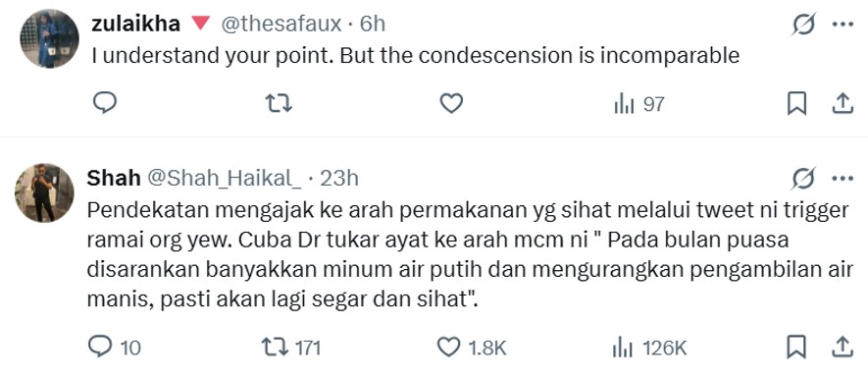Bookmark zulaikha's tweet
The image size is (868, 378).
pyautogui.click(x=796, y=104)
